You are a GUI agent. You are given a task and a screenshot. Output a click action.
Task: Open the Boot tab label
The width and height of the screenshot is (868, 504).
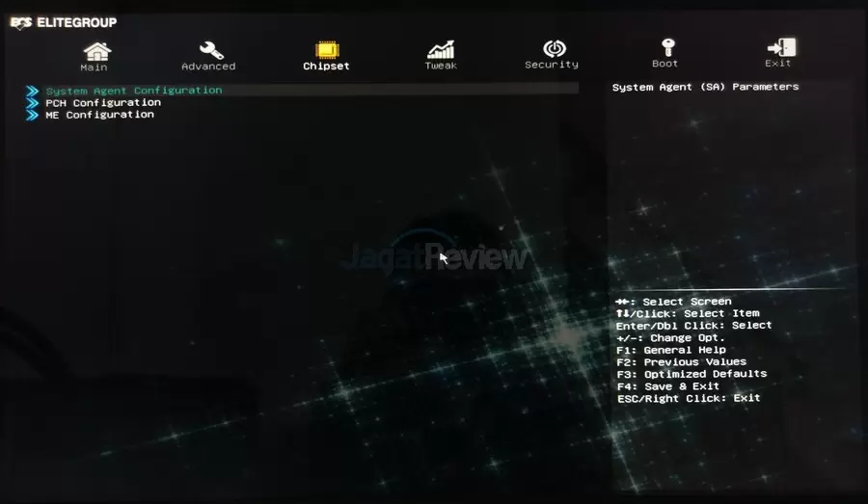click(665, 64)
